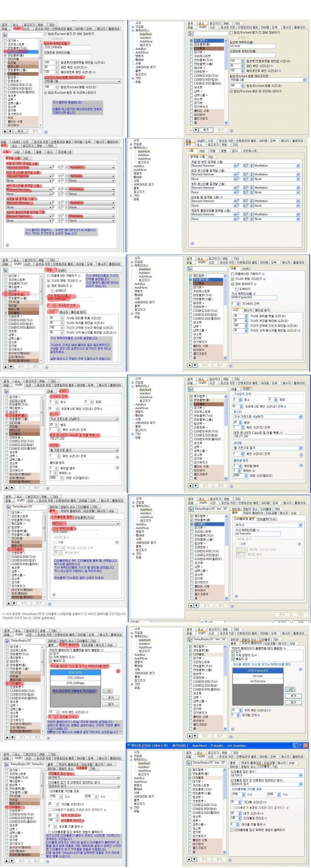Open 부기사 dropdown above ori-hamone field
Viewport: 311px width, 868px height.
coord(300,525)
